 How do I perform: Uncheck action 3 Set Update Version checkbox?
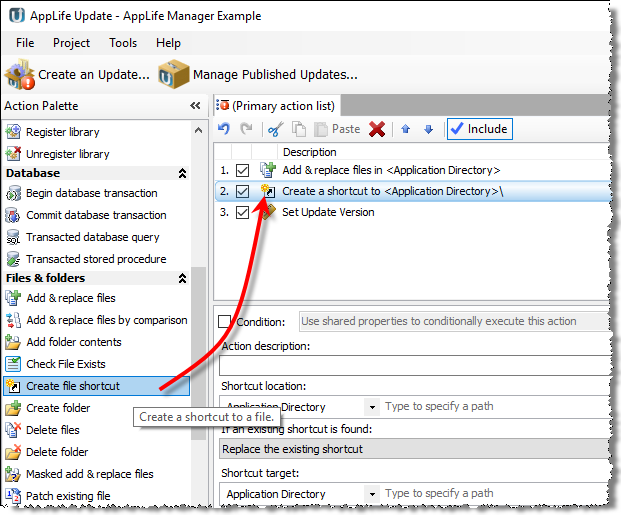(242, 212)
